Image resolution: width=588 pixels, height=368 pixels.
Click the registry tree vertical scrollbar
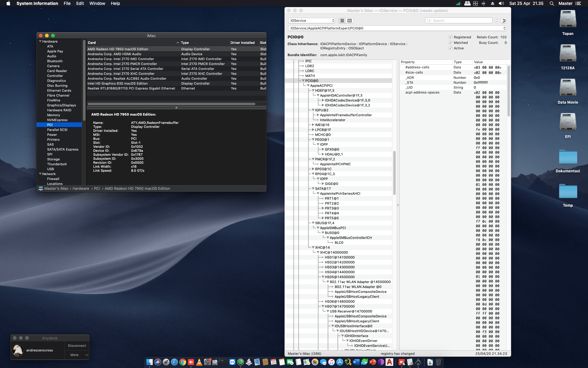tap(394, 173)
